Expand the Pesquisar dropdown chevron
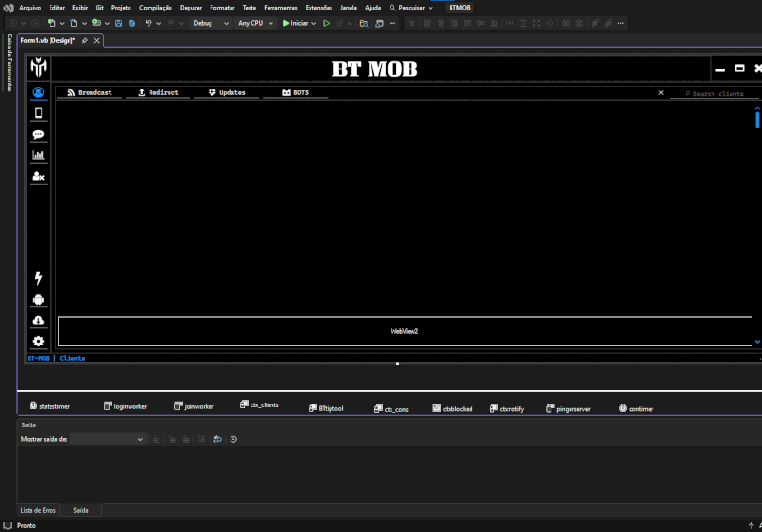 pos(431,9)
